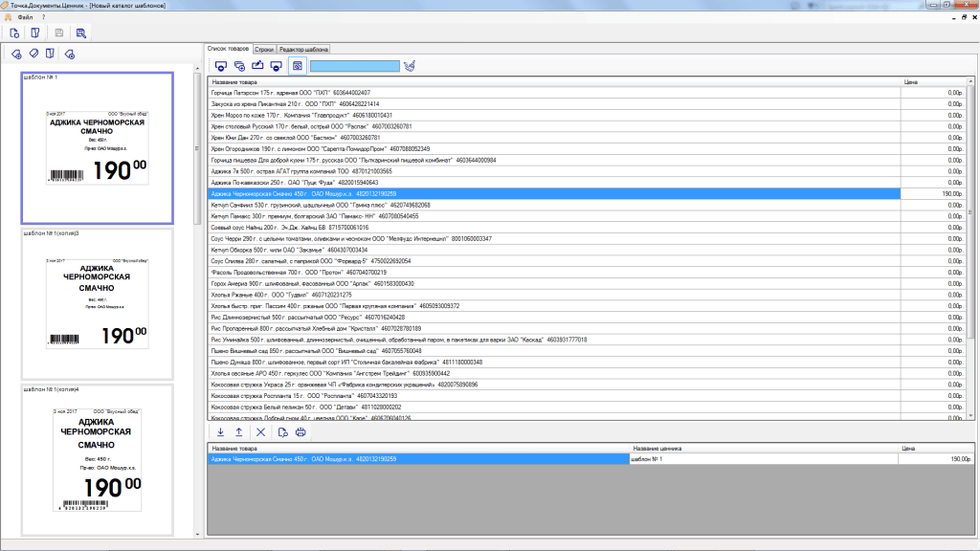
Task: Sort product list by Цена column
Action: click(x=934, y=82)
